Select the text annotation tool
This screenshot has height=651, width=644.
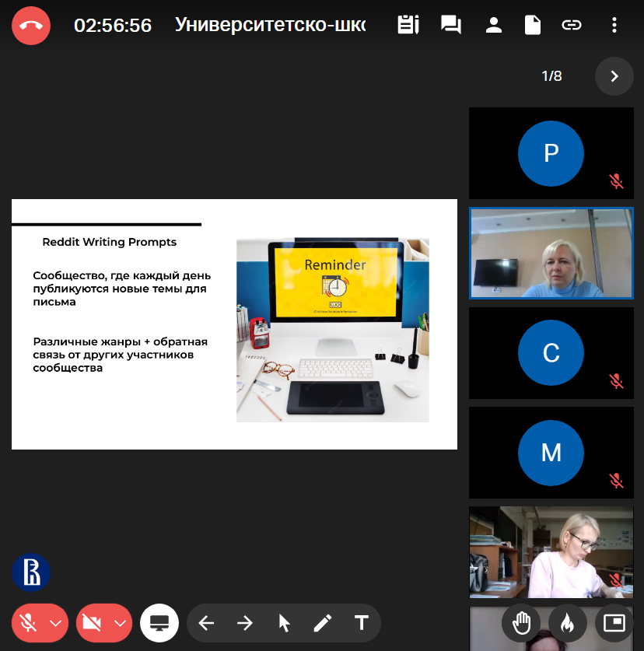362,623
